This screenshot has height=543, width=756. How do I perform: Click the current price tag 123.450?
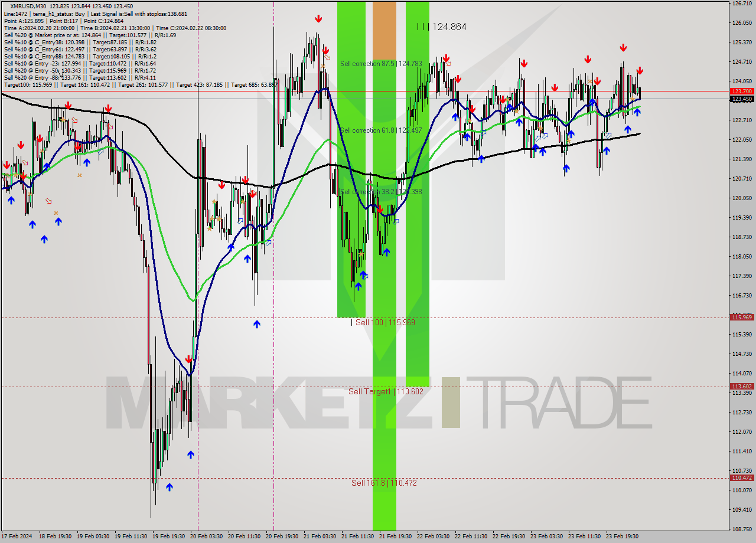(x=742, y=99)
